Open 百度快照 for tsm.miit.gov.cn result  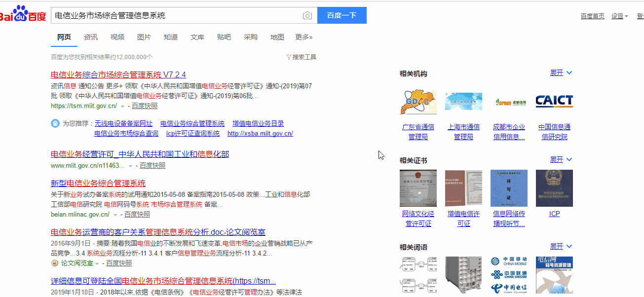[x=145, y=106]
